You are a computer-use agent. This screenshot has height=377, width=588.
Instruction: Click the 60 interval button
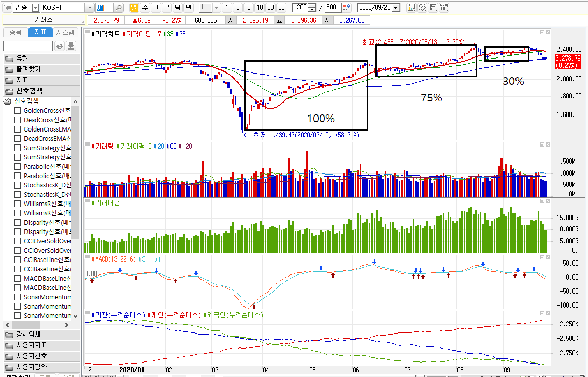pos(281,7)
